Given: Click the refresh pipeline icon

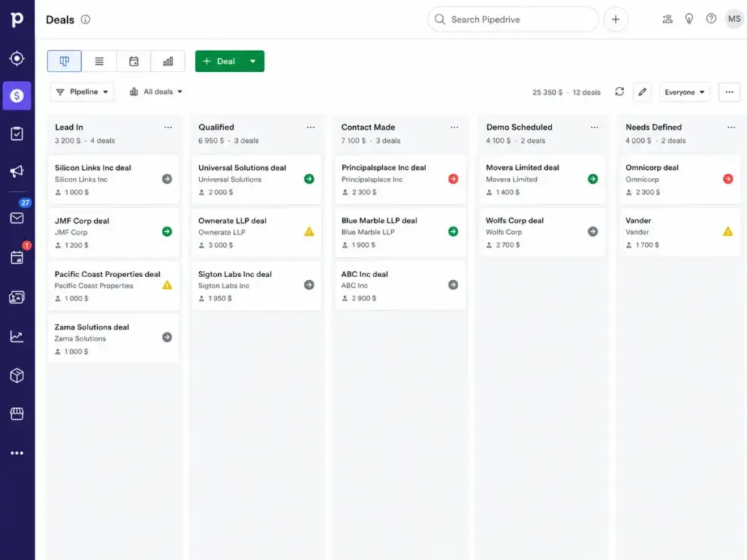Looking at the screenshot, I should pos(619,91).
